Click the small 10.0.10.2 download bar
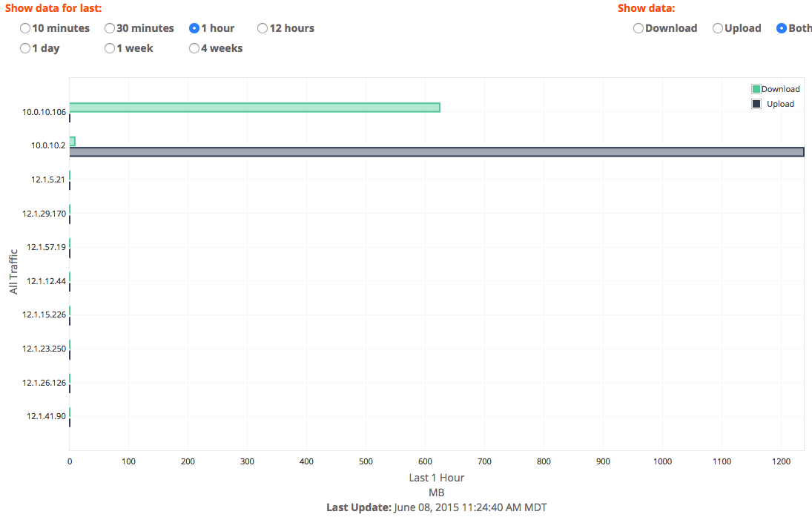 pyautogui.click(x=72, y=142)
